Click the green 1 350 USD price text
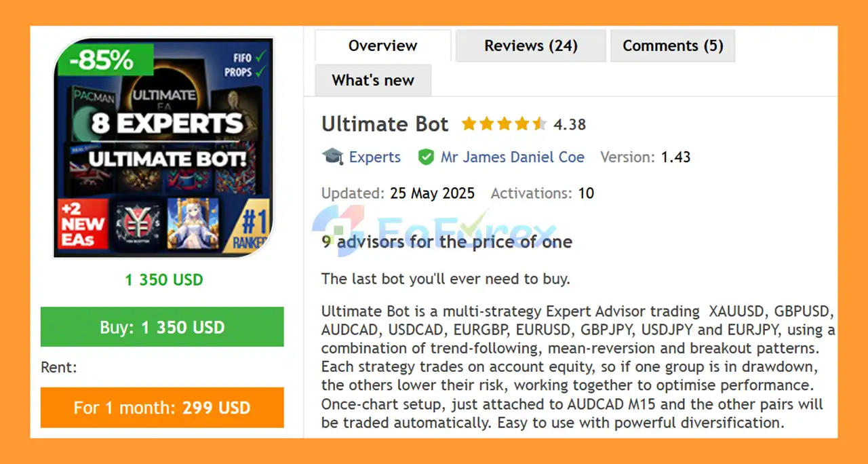Image resolution: width=868 pixels, height=464 pixels. (164, 279)
